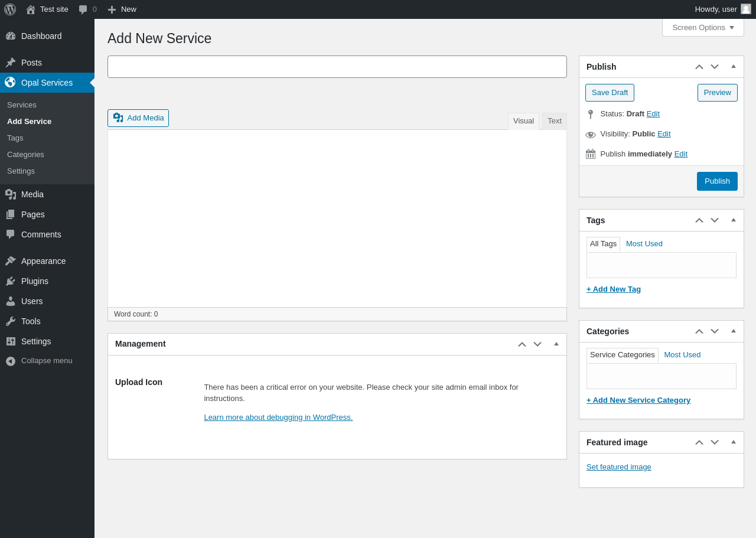Switch to the Text editor tab
Screen dimensions: 756x538
click(x=555, y=121)
